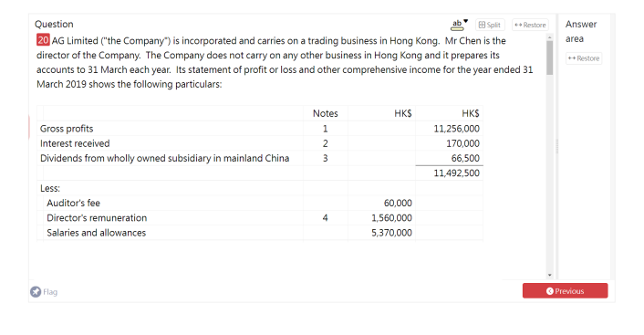The height and width of the screenshot is (335, 644).
Task: Click the question scrollbar up arrow
Action: pos(549,37)
